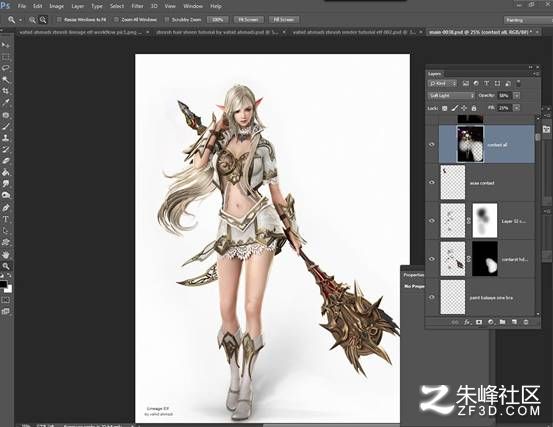Lock transparent pixels of layer

click(x=445, y=108)
